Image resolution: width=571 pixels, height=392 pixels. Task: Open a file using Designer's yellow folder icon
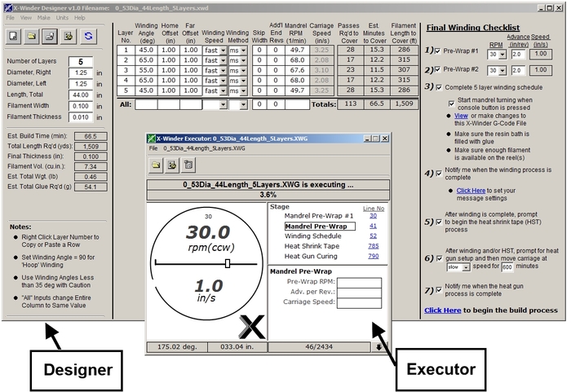[32, 36]
